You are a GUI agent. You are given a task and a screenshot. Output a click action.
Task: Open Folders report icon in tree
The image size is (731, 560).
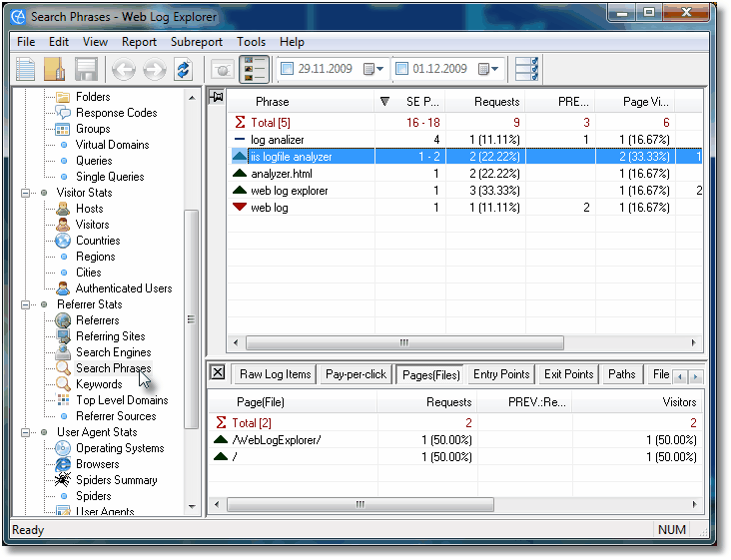[63, 97]
